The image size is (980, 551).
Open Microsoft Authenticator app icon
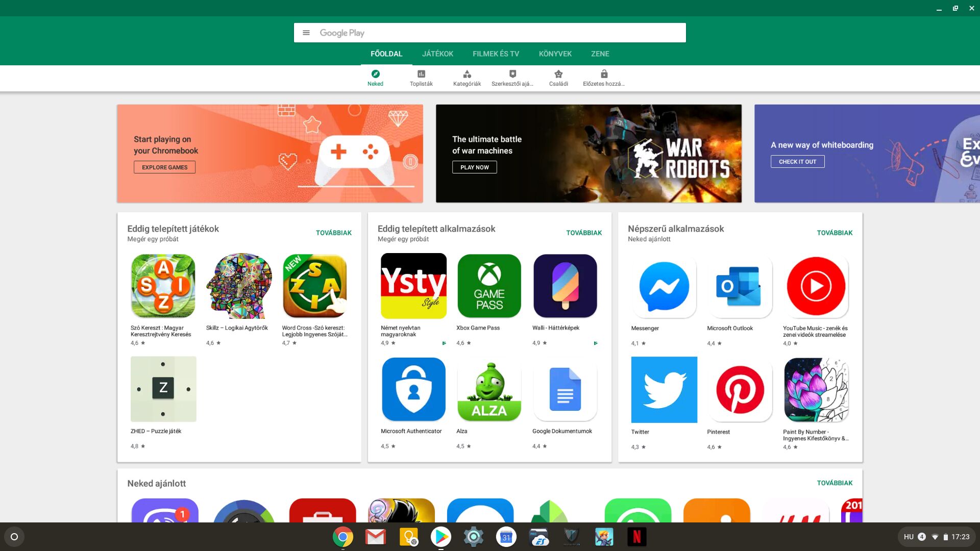(x=413, y=389)
